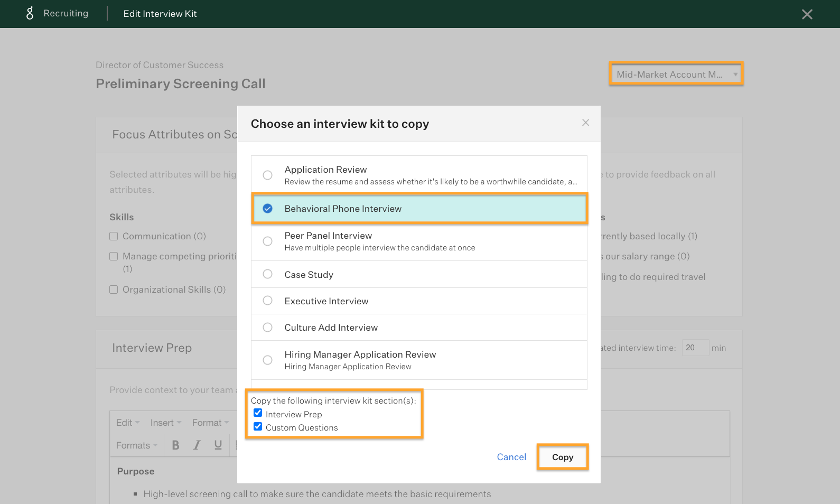This screenshot has height=504, width=840.
Task: Select Peer Panel Interview radio option
Action: tap(268, 241)
